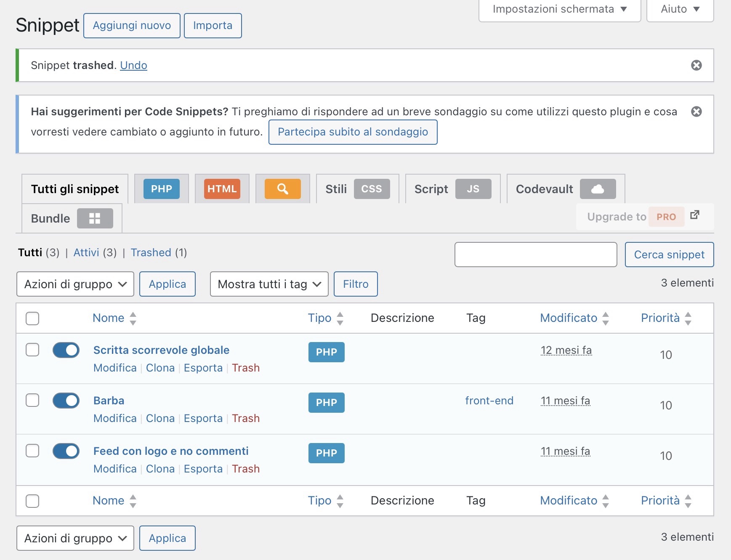The image size is (731, 560).
Task: Click the JS icon beside Script
Action: click(473, 189)
